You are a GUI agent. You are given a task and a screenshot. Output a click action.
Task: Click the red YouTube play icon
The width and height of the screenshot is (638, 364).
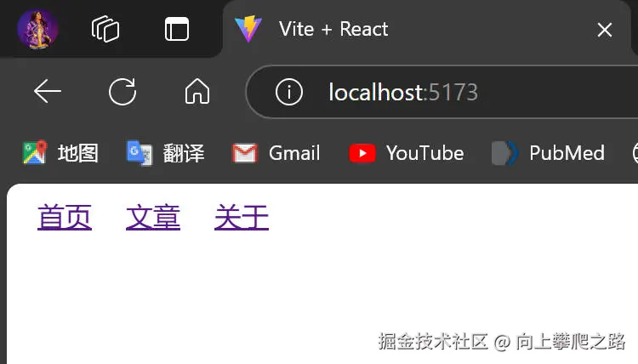tap(362, 153)
